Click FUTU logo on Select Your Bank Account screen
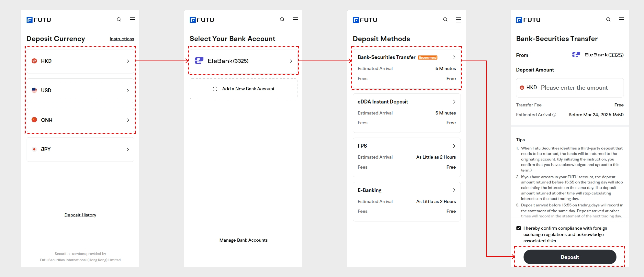 [202, 20]
